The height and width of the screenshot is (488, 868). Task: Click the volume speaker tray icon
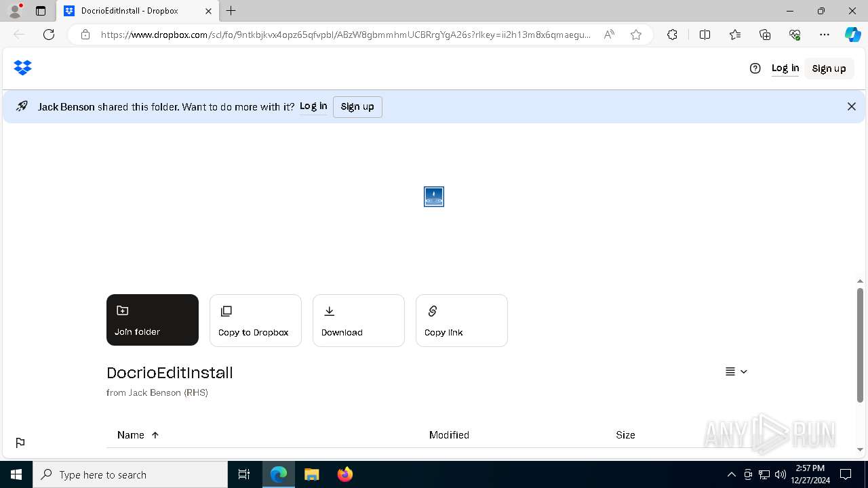click(x=781, y=474)
